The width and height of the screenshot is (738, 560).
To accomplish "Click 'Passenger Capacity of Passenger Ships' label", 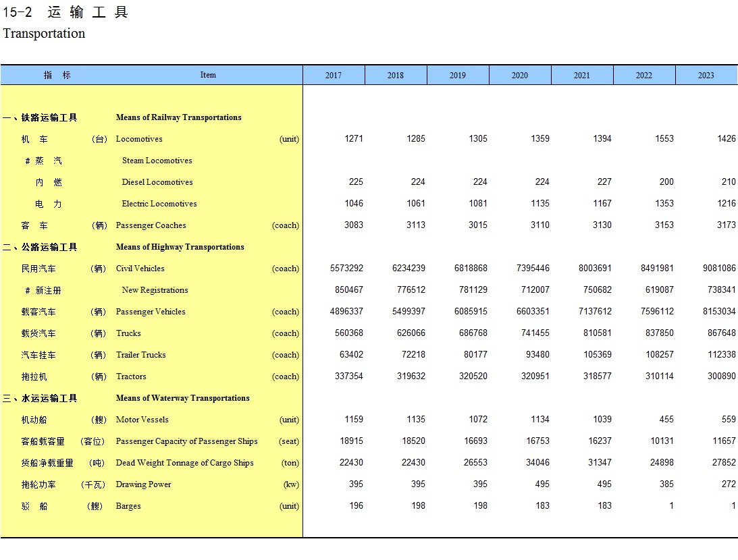I will click(x=187, y=441).
